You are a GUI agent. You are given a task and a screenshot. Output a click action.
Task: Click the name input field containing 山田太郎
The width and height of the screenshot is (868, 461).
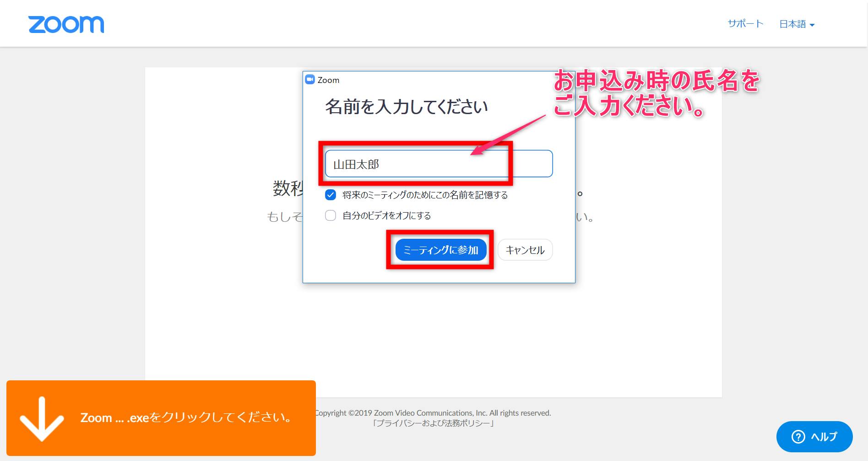point(438,164)
